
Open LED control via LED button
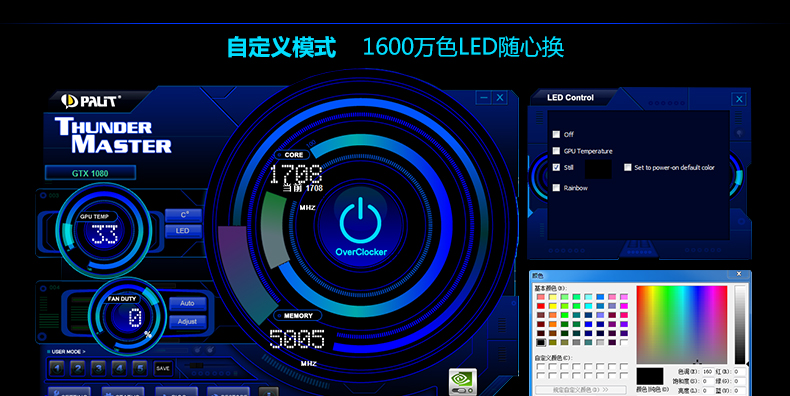click(x=183, y=231)
